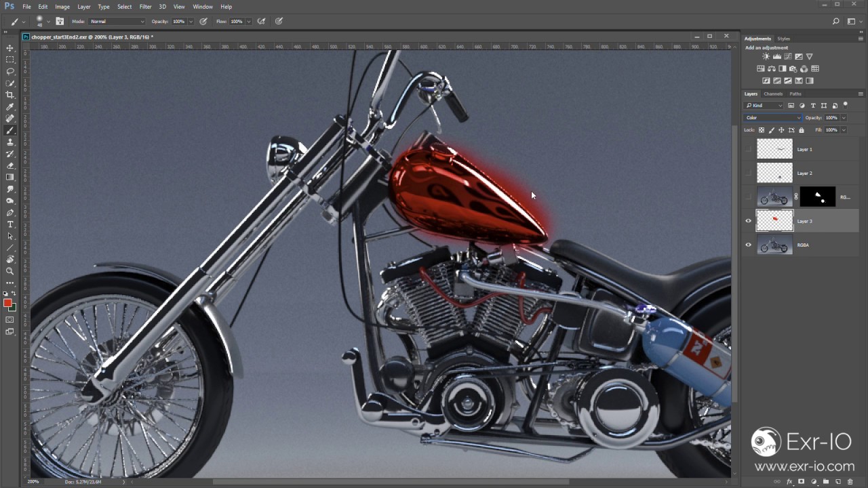Open the brush preset picker arrow
Image resolution: width=868 pixels, height=488 pixels.
click(48, 21)
